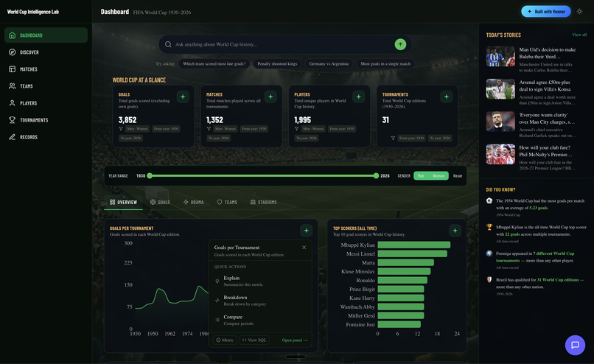Screen dimensions: 594x364
Task: Switch to the Teams tab
Action: [x=227, y=203]
